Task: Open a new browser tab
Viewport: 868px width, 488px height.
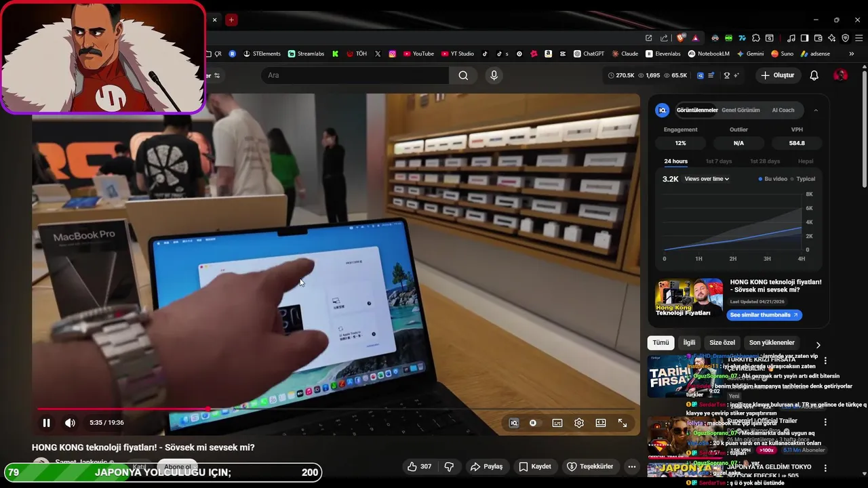Action: (231, 20)
